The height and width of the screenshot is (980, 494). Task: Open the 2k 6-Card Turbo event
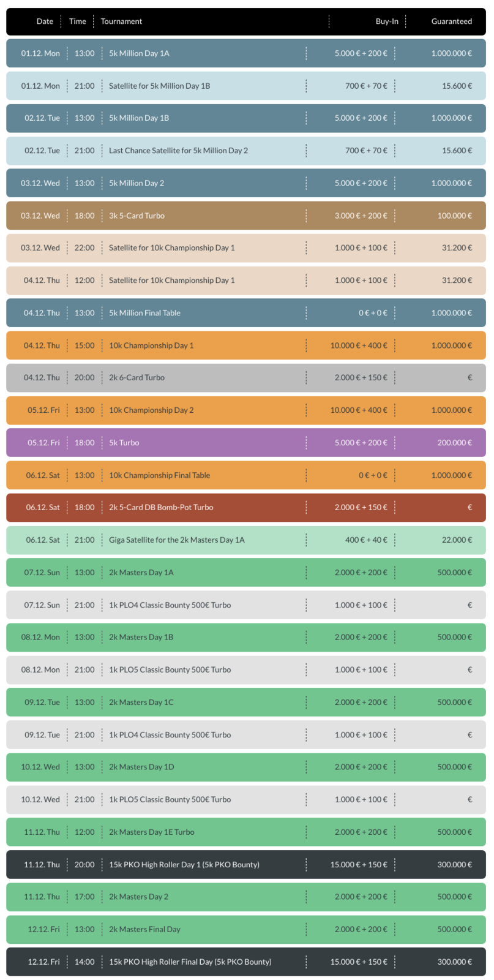coord(137,378)
